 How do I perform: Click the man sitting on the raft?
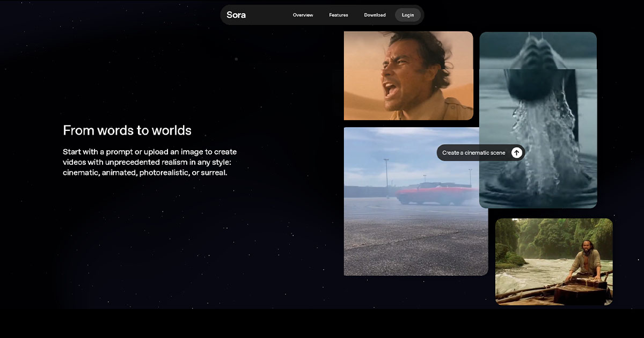point(584,262)
